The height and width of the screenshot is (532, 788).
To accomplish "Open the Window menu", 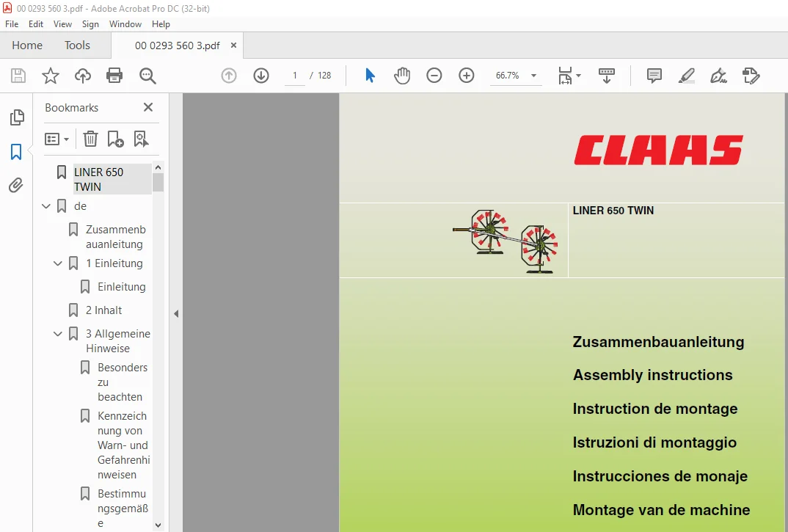I will coord(125,24).
